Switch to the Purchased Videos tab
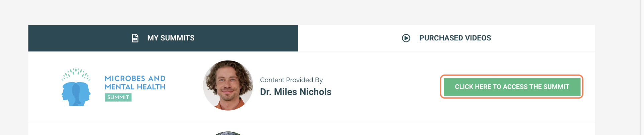Screen dimensions: 644x135 pos(446,38)
